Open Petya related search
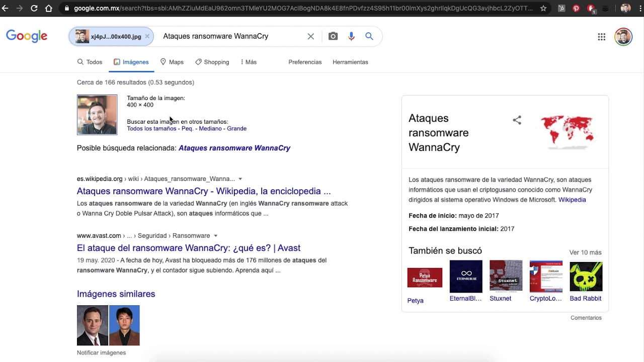Screen dimensions: 644x362 point(425,285)
